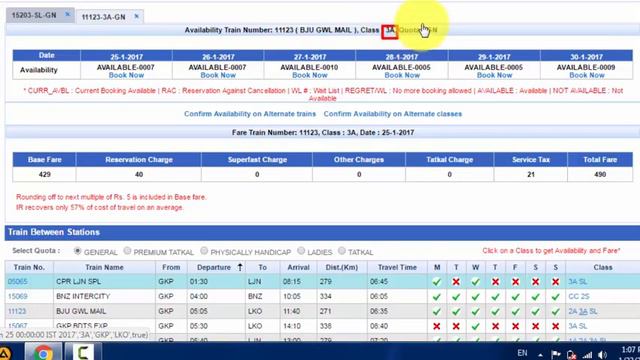
Task: Click Monday red cross for GKP BDTS EXP
Action: point(437,326)
